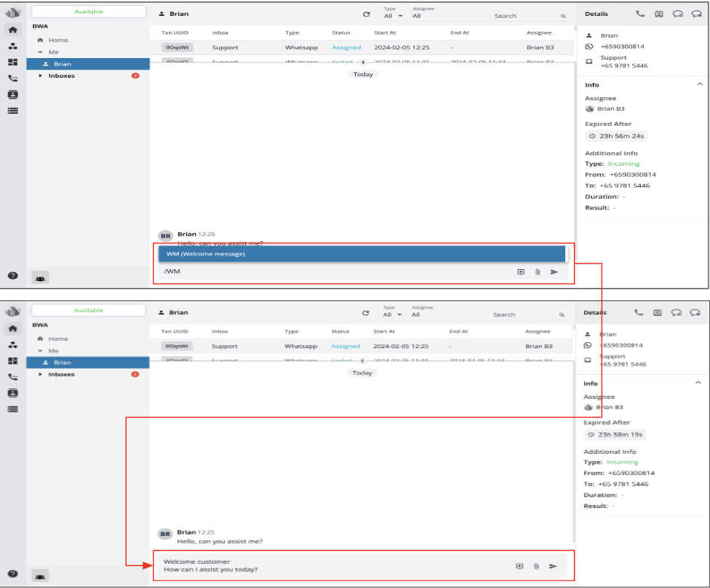This screenshot has width=710, height=588.
Task: Open contacts icon in the /WM window sidebar
Action: [13, 94]
